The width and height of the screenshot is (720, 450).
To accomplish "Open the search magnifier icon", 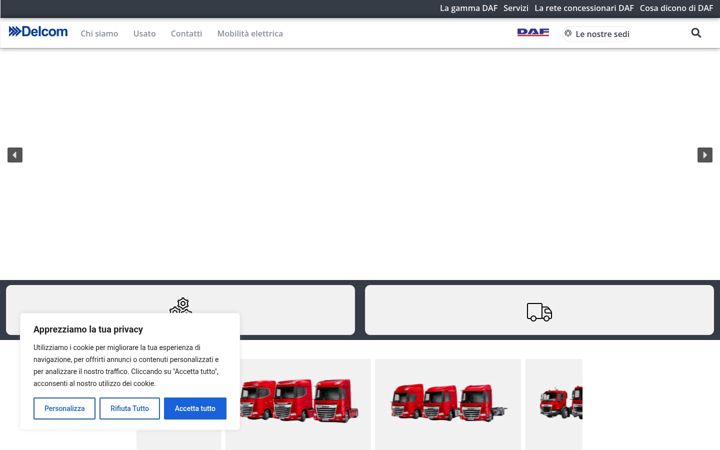I will point(696,33).
